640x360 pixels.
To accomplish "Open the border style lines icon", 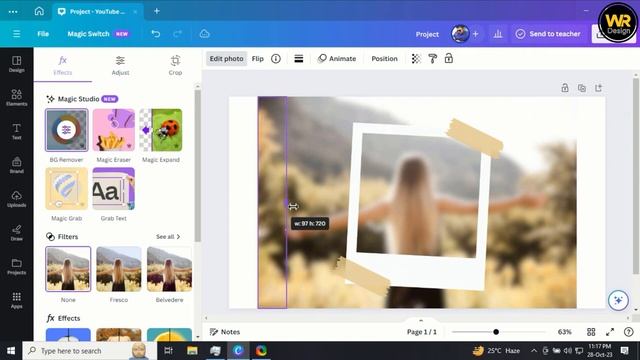I will 299,59.
